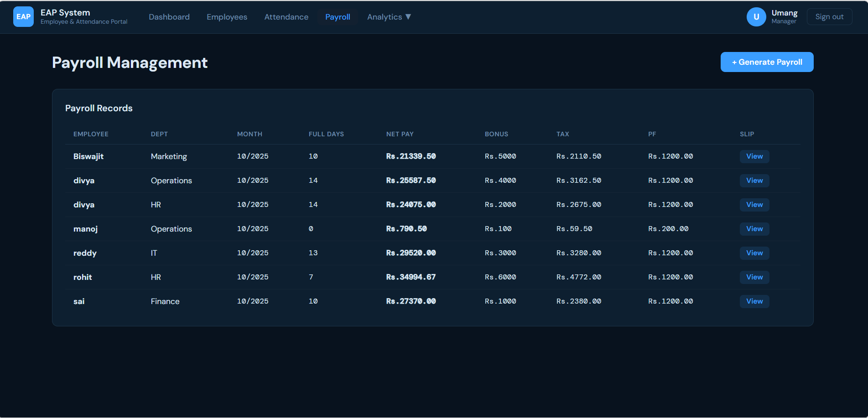
Task: Click the Umang user avatar
Action: click(x=756, y=17)
